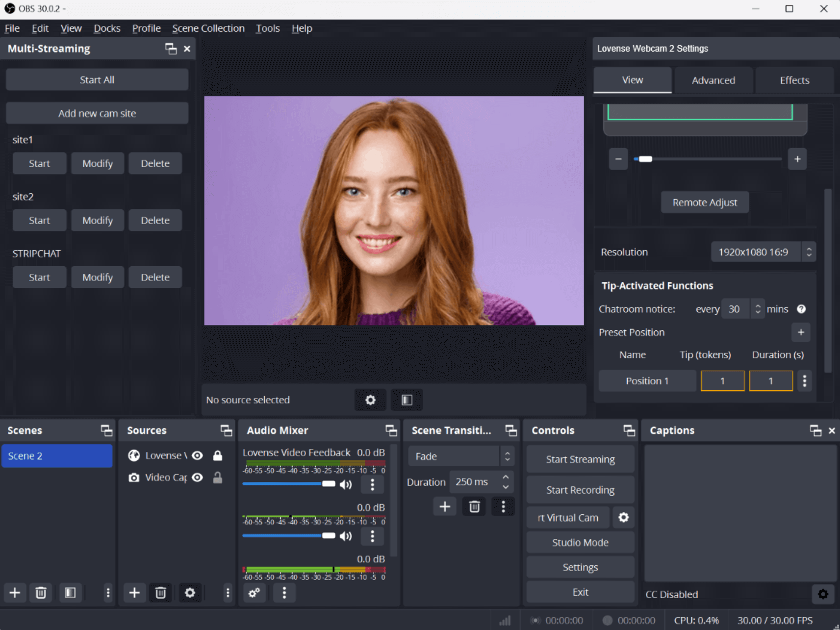The image size is (840, 630).
Task: Open the Resolution dropdown
Action: coord(763,252)
